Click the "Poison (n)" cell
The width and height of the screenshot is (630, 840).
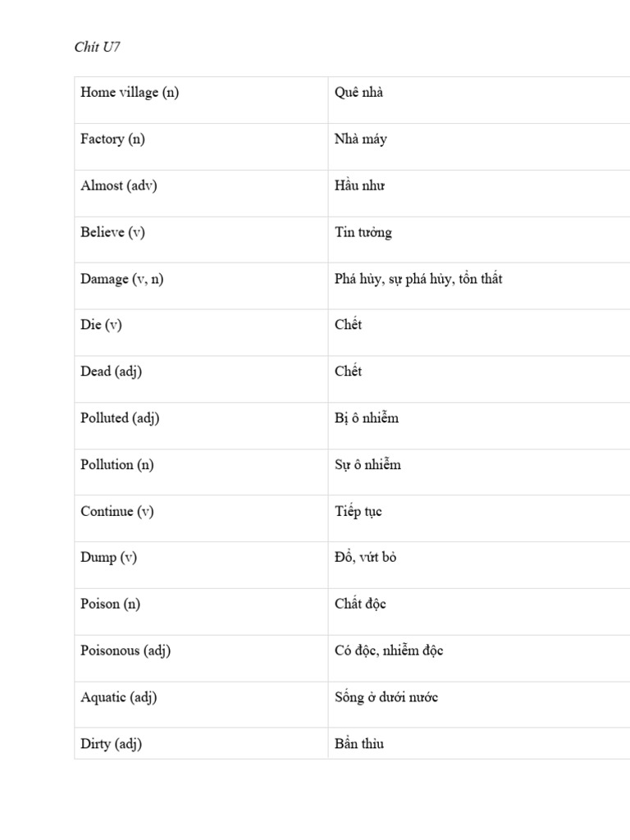110,605
